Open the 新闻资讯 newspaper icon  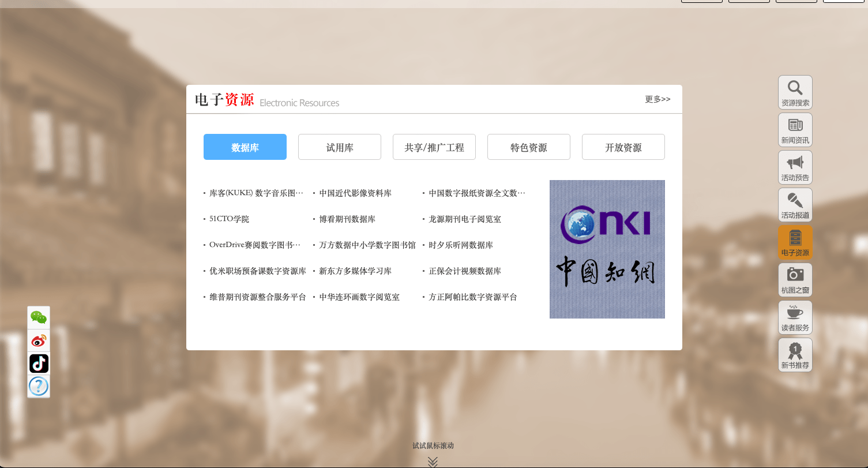[x=795, y=130]
